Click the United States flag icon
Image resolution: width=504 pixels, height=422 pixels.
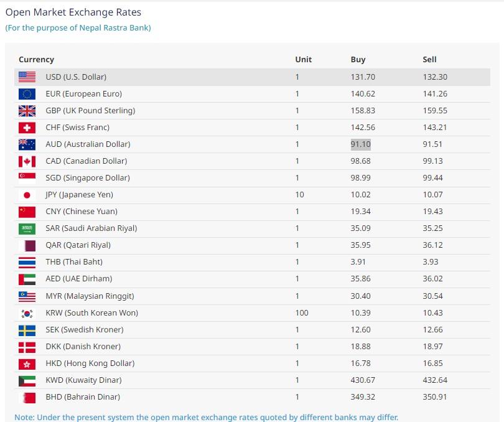point(27,77)
